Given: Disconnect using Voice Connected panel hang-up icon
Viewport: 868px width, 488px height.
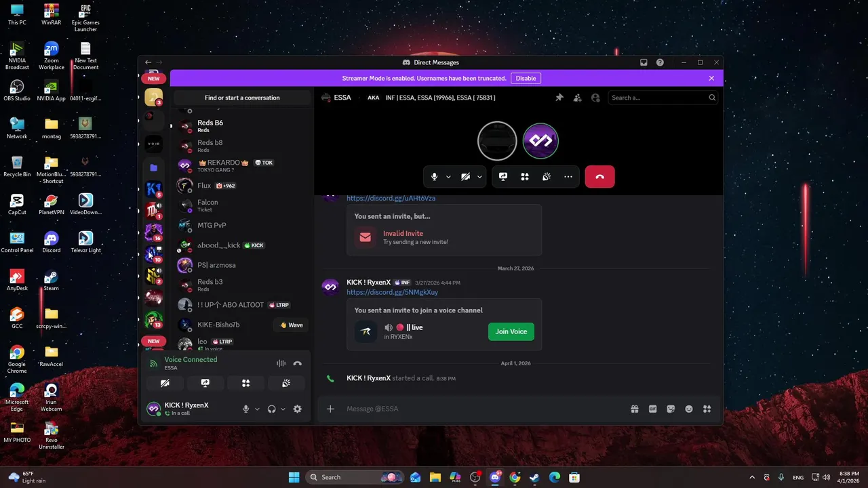Looking at the screenshot, I should (x=297, y=363).
